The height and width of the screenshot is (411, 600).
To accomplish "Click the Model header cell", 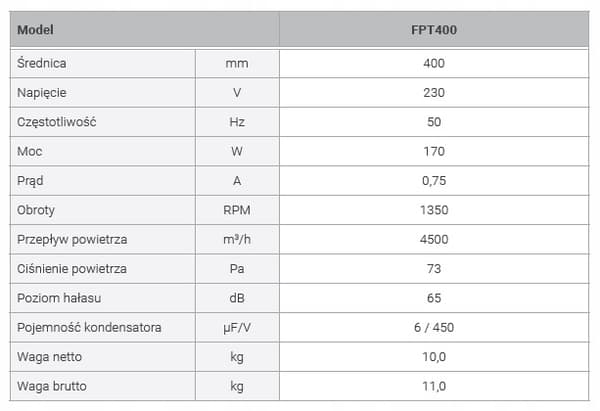I will (x=145, y=29).
